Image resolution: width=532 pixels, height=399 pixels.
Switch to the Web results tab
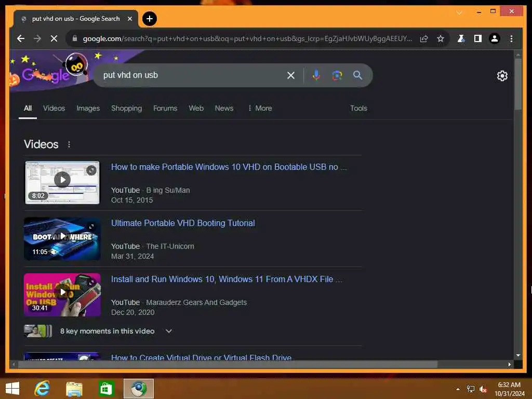point(196,108)
